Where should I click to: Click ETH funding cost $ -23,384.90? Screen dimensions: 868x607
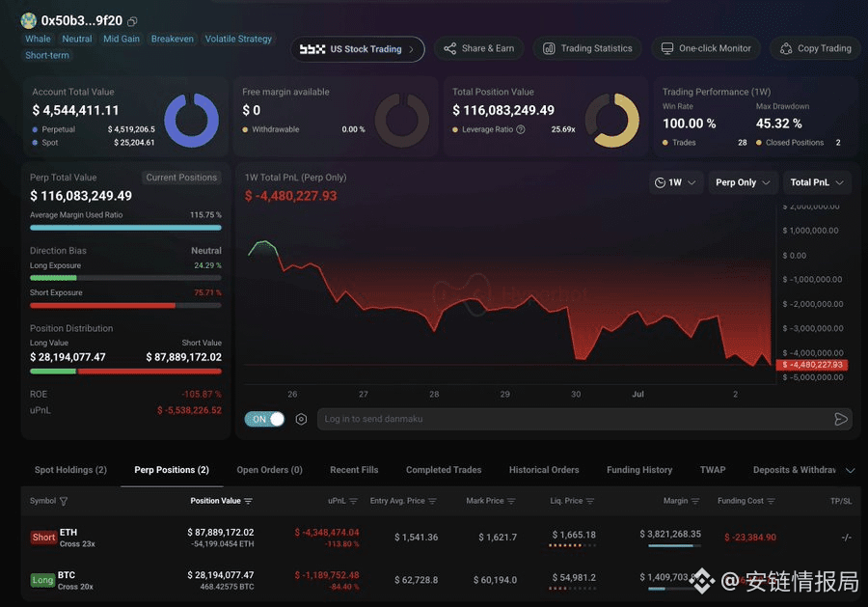point(750,538)
